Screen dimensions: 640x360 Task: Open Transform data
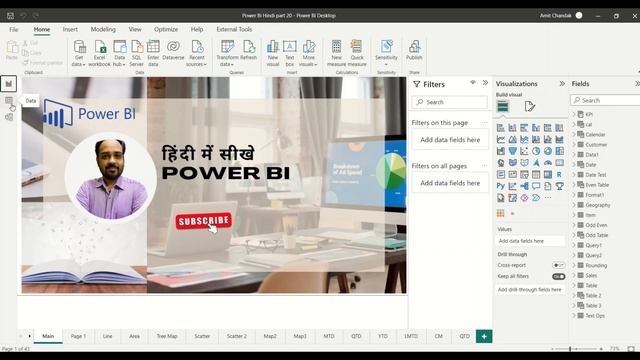pyautogui.click(x=227, y=53)
